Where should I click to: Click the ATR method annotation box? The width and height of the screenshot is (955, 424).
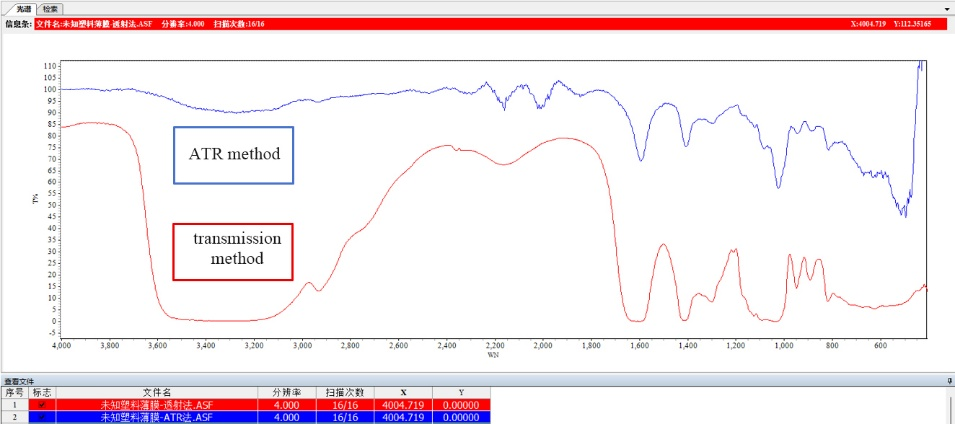(234, 155)
